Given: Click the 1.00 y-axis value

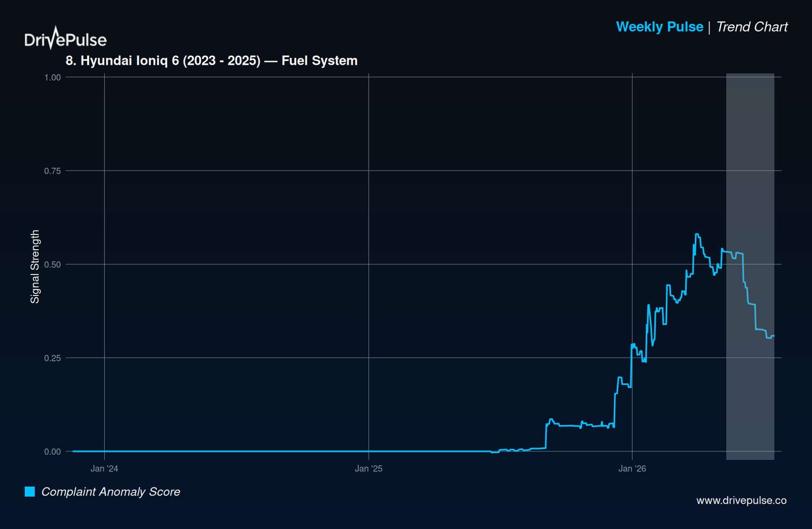Looking at the screenshot, I should pyautogui.click(x=52, y=77).
